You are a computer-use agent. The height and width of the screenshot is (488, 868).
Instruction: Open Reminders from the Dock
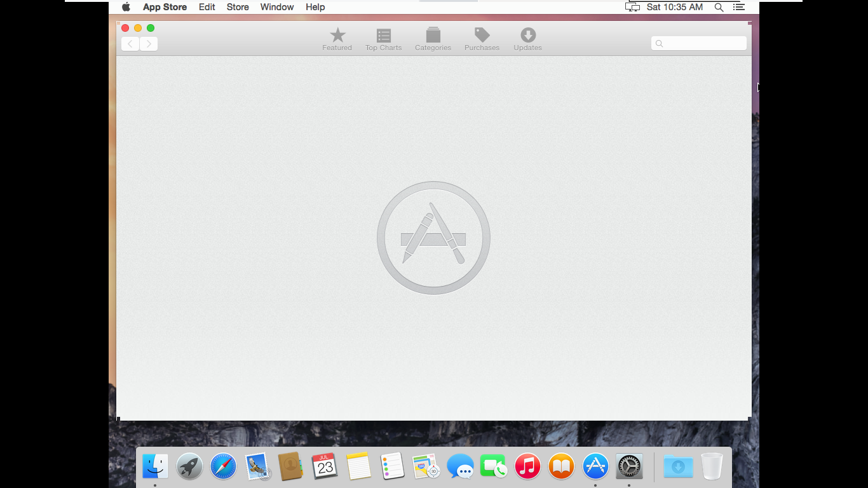393,466
